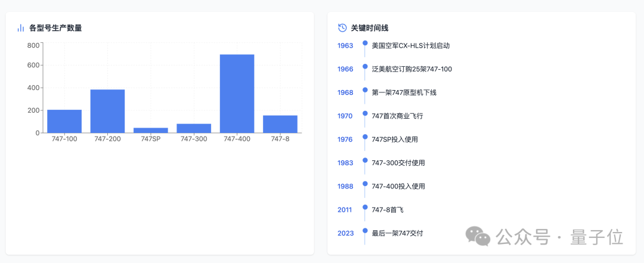Click the 1988 year label
The image size is (644, 263).
[345, 186]
